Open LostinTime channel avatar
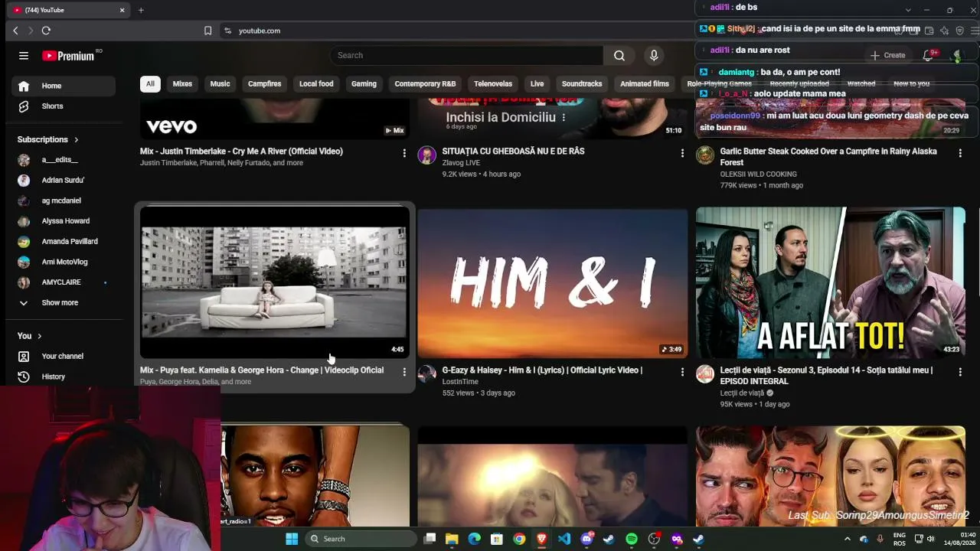 [426, 374]
